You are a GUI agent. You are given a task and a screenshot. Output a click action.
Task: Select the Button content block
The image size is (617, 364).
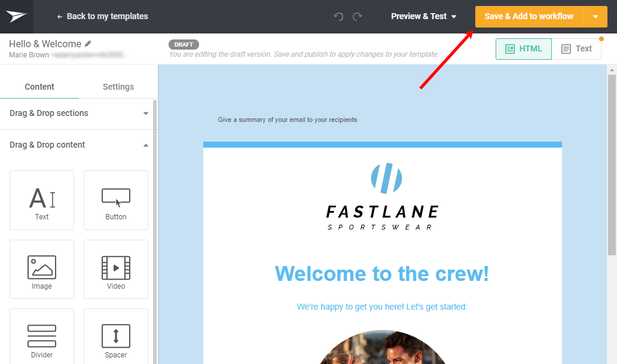(116, 200)
